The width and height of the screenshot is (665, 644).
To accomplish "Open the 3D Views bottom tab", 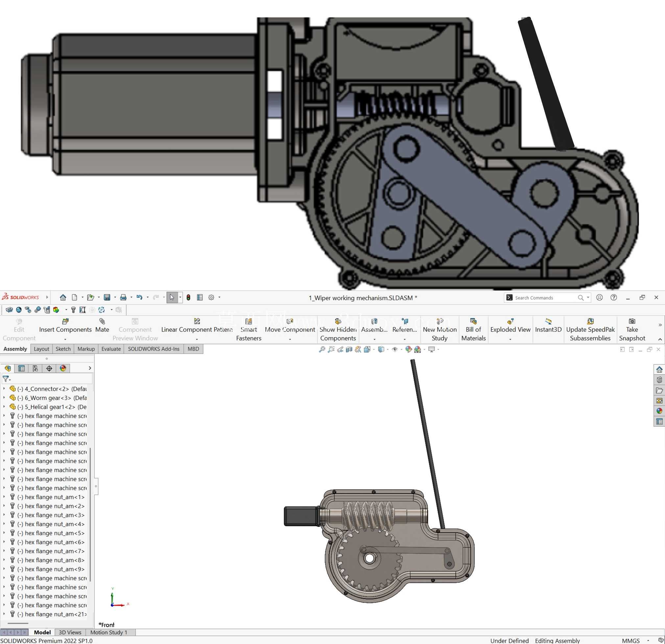I will coord(70,632).
